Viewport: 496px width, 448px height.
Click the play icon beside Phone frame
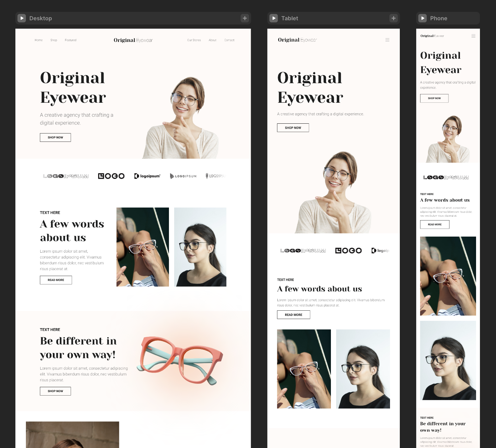pyautogui.click(x=423, y=18)
